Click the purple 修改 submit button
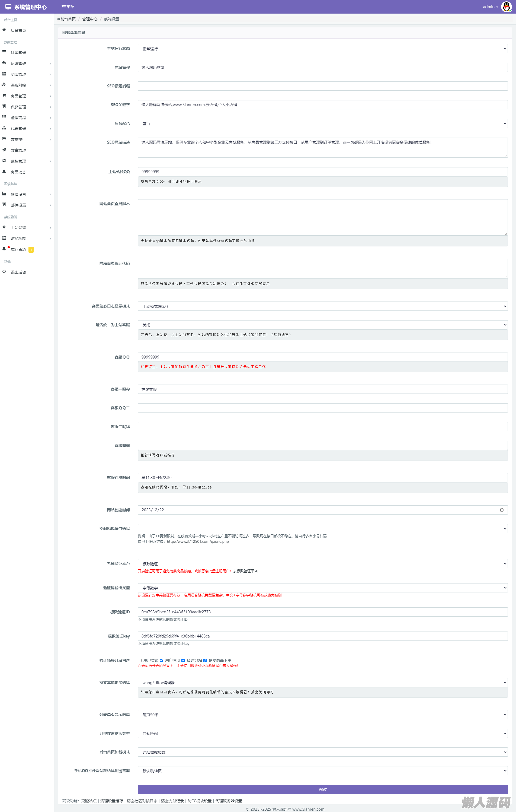Viewport: 516px width, 812px height. point(323,789)
